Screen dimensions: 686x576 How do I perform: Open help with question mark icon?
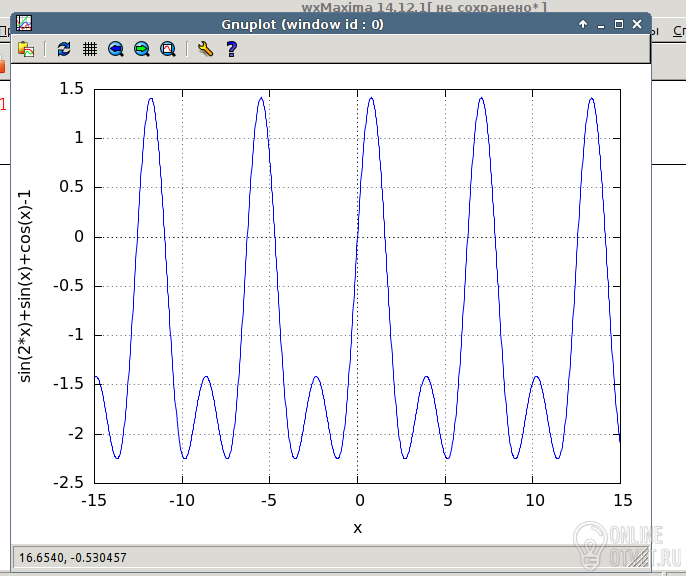click(x=232, y=49)
